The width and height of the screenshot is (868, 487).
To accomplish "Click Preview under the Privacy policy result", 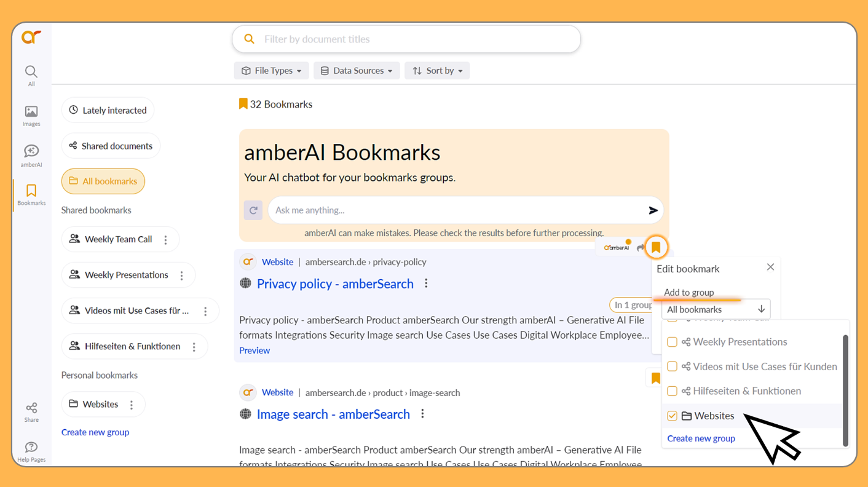I will 254,350.
